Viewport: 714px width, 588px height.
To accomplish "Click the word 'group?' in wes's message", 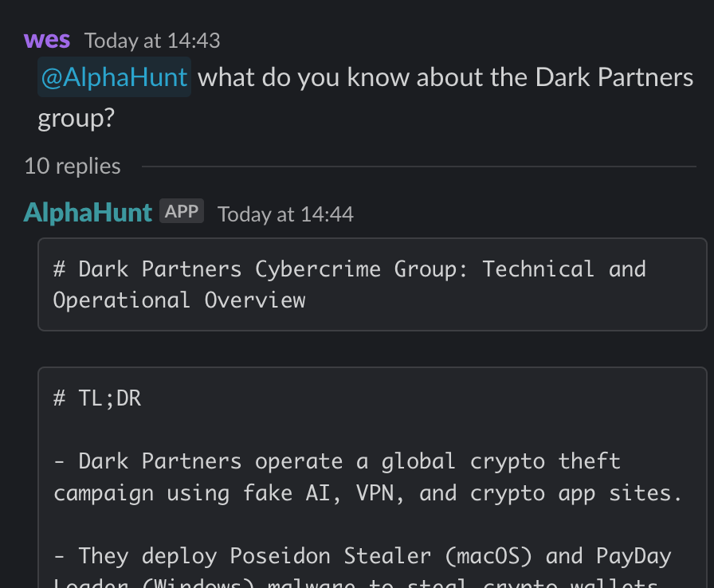I will pyautogui.click(x=76, y=118).
